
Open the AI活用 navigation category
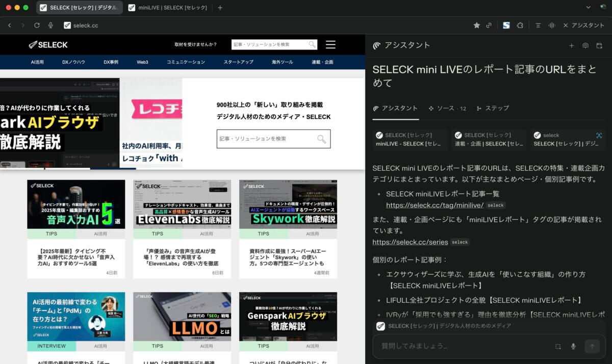pos(38,62)
